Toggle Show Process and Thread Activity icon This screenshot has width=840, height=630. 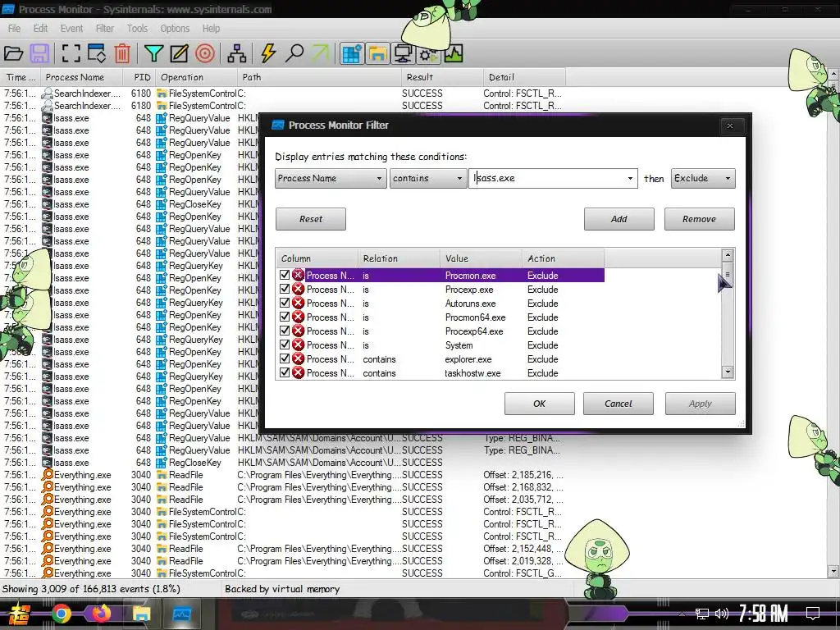coord(428,53)
